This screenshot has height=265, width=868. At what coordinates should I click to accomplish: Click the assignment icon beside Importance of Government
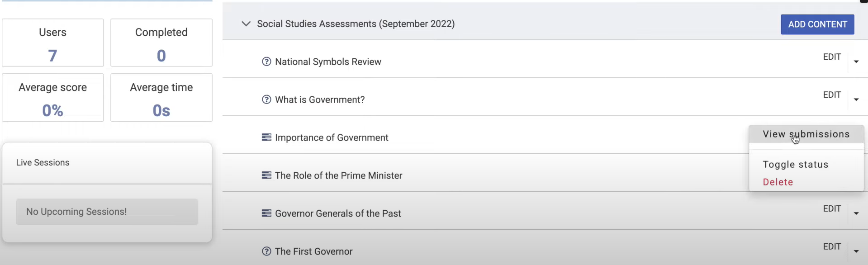click(266, 137)
